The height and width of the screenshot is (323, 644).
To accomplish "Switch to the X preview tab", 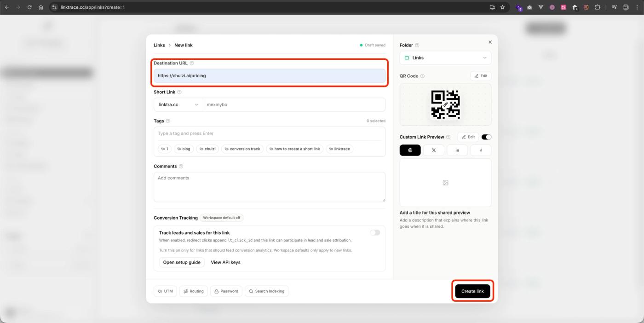I will (433, 150).
